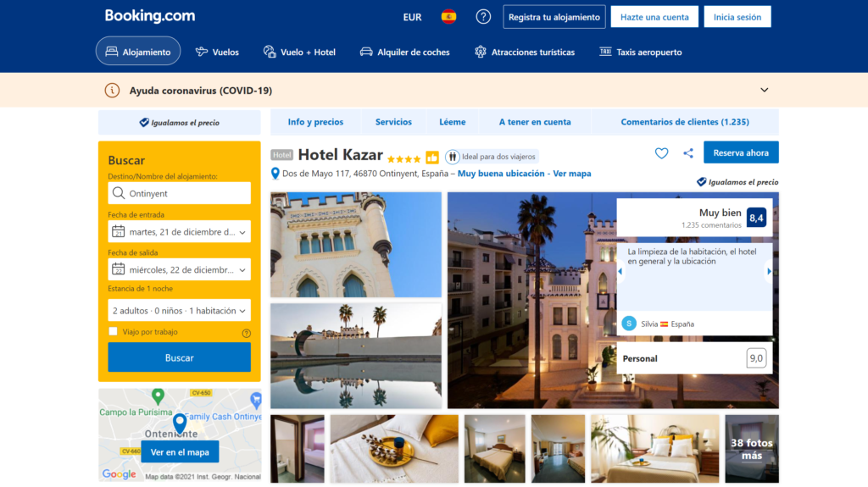
Task: Open calendar icon for check-in date
Action: (118, 232)
